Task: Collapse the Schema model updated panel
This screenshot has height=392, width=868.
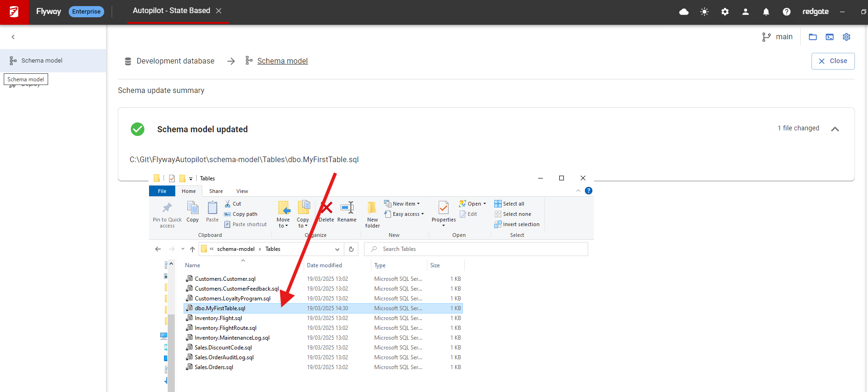Action: point(835,129)
